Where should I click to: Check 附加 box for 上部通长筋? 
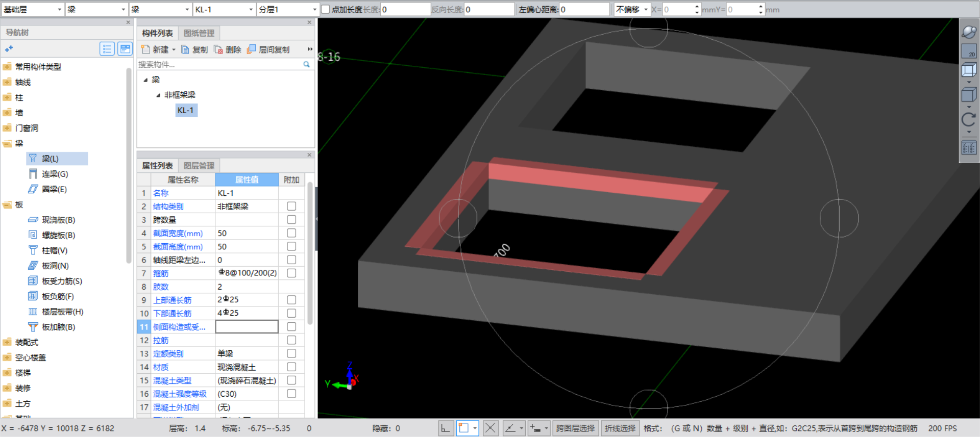click(291, 300)
